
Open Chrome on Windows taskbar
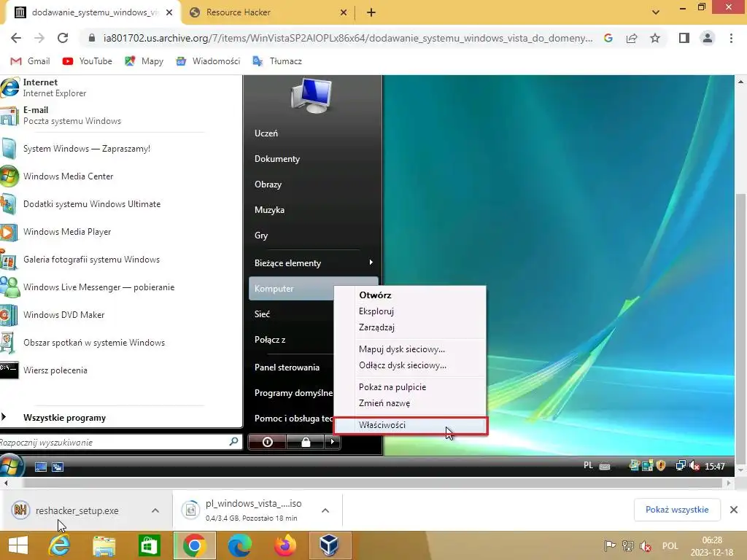tap(194, 545)
